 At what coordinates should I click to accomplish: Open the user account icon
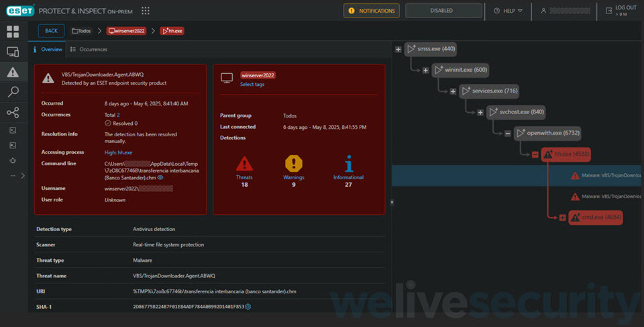543,11
